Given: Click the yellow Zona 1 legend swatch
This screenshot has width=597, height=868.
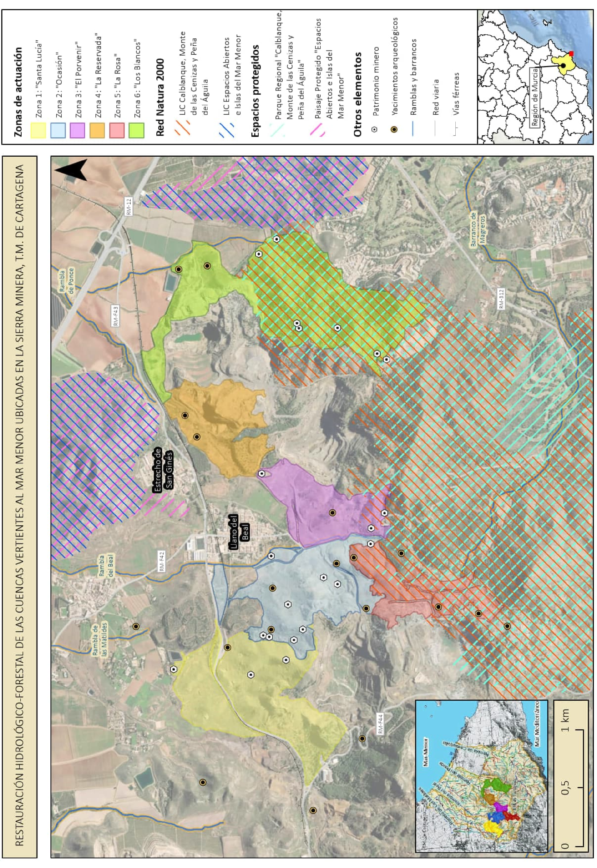Looking at the screenshot, I should coord(38,130).
